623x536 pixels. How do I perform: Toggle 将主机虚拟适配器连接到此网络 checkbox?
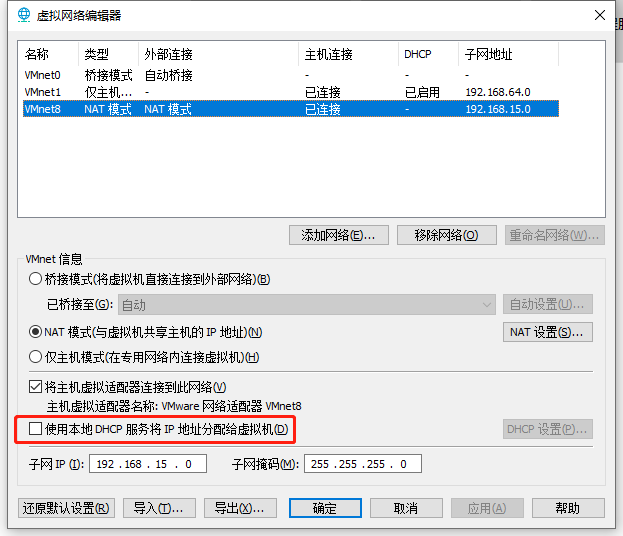tap(35, 386)
